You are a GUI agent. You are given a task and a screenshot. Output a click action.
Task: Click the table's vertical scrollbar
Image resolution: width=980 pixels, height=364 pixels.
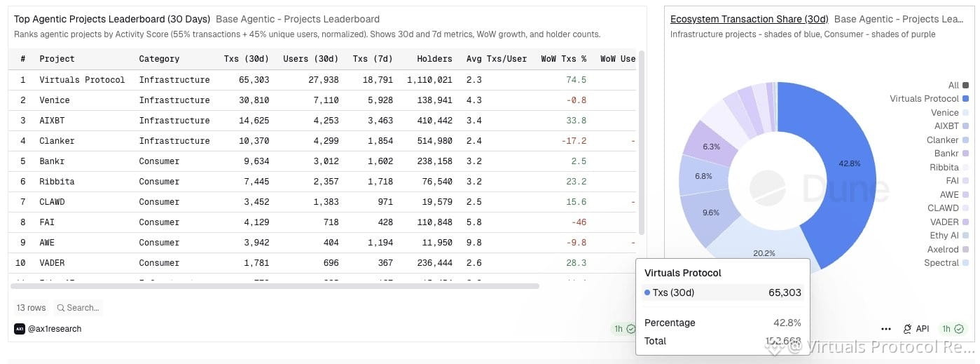click(x=642, y=142)
